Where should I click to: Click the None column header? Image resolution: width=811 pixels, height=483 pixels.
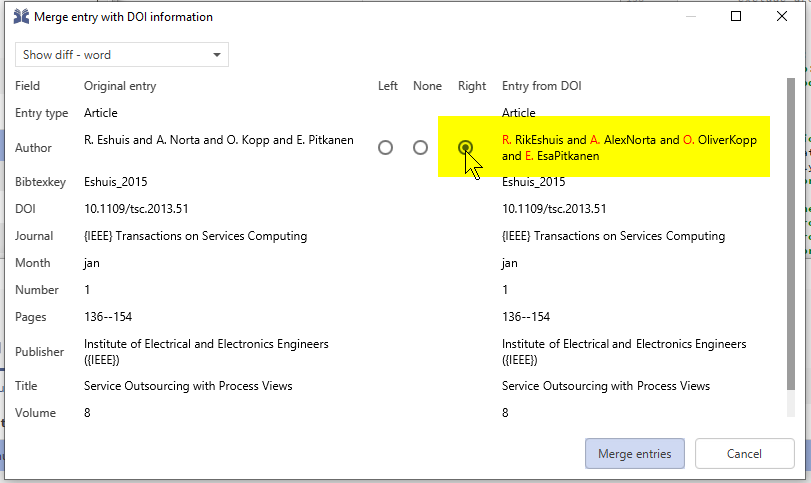click(x=427, y=86)
